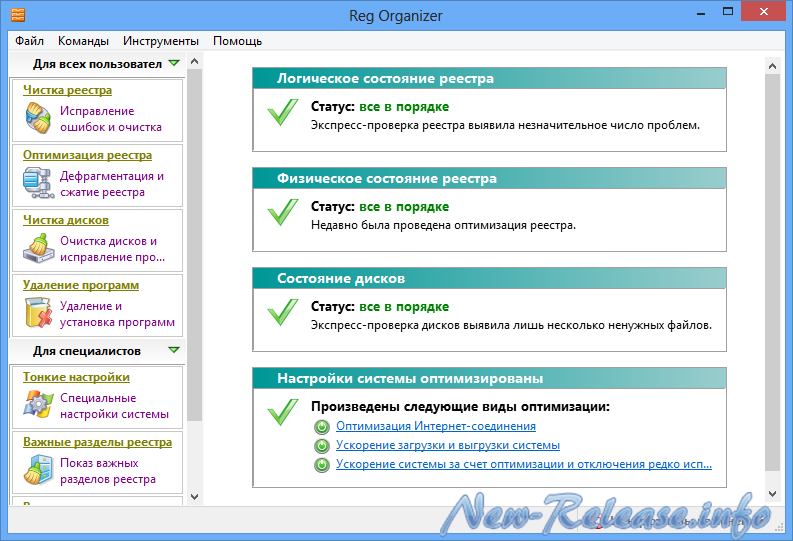Click the Удаление и установка программ text
Image resolution: width=793 pixels, height=541 pixels.
click(x=117, y=314)
